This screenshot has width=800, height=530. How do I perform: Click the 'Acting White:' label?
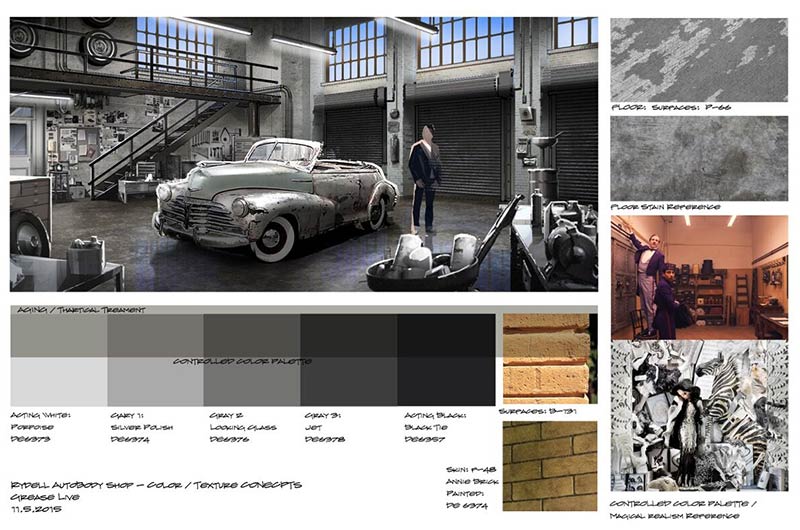[x=41, y=415]
